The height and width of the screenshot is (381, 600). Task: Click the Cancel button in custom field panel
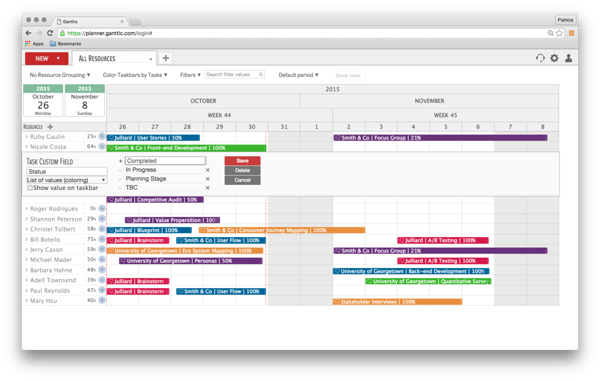pyautogui.click(x=243, y=180)
